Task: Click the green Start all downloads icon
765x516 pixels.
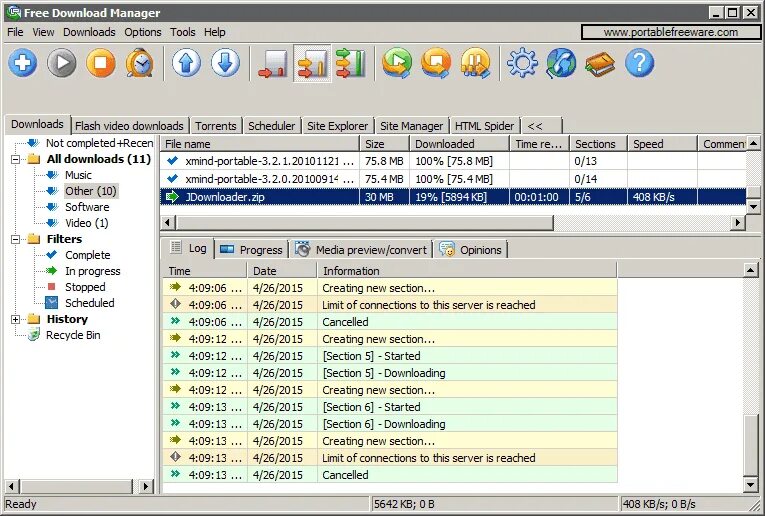Action: [x=397, y=63]
